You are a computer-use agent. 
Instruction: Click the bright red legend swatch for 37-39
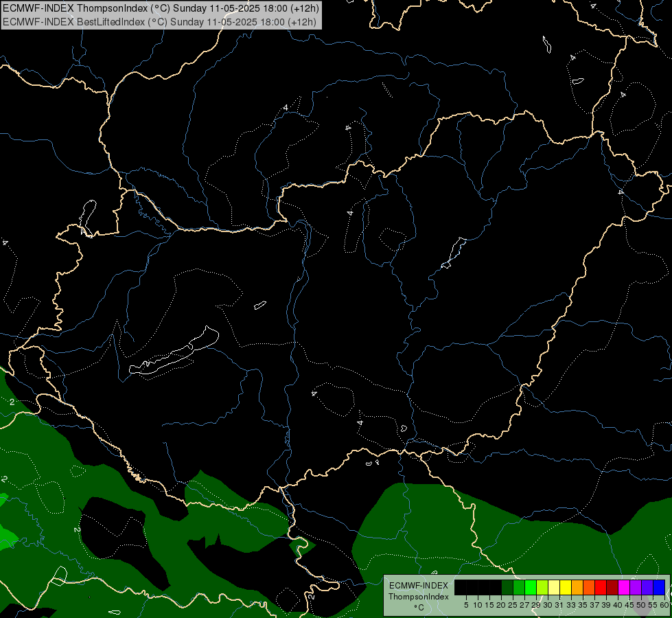(x=601, y=587)
